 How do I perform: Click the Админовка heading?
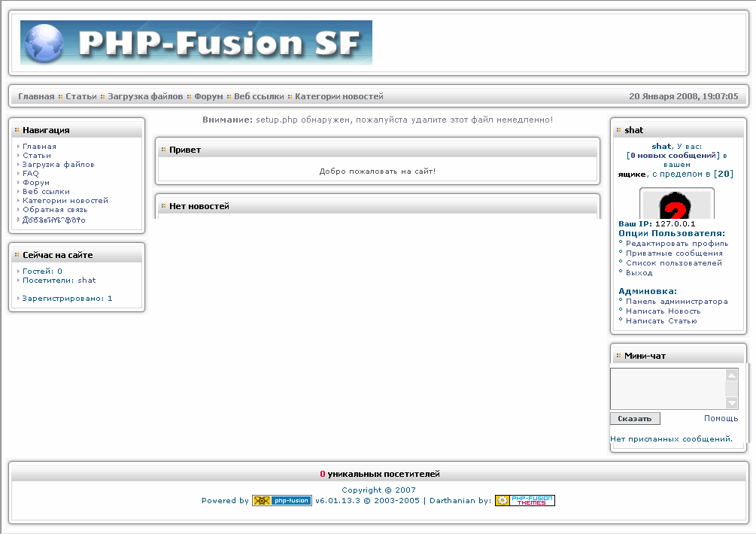coord(648,292)
